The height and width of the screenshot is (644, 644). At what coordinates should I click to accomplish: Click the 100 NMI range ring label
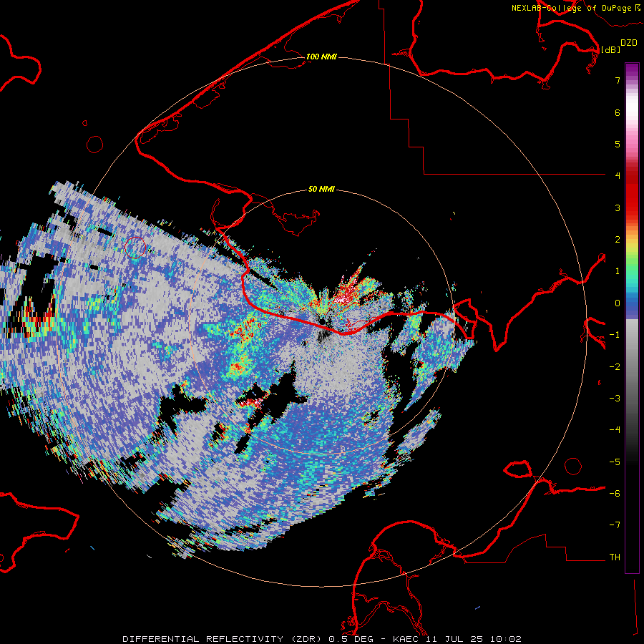pyautogui.click(x=321, y=57)
